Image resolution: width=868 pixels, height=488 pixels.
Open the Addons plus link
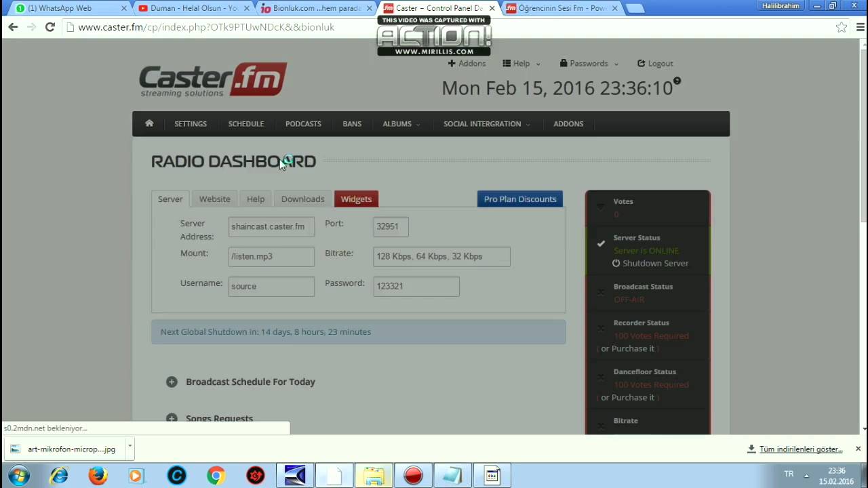click(x=467, y=63)
